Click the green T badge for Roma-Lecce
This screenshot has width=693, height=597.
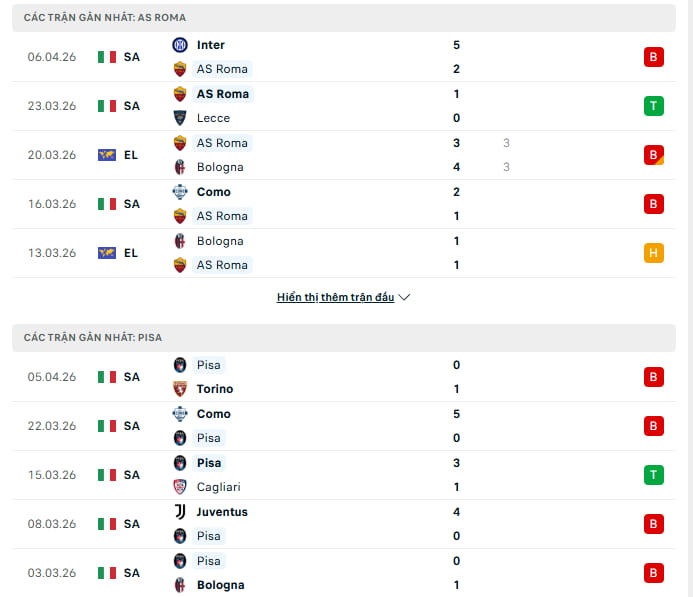coord(654,106)
